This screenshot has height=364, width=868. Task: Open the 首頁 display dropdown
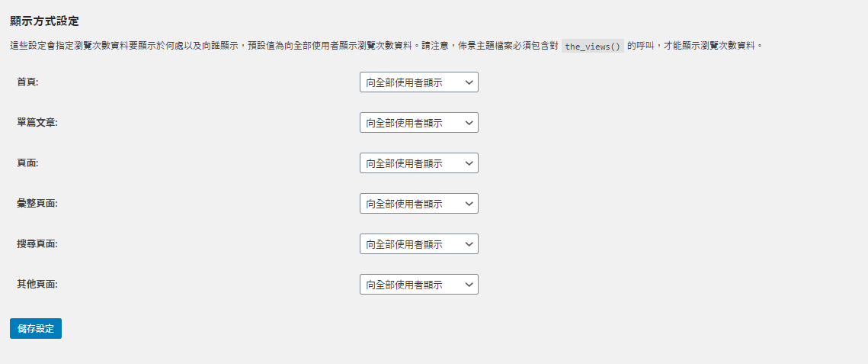coord(418,82)
